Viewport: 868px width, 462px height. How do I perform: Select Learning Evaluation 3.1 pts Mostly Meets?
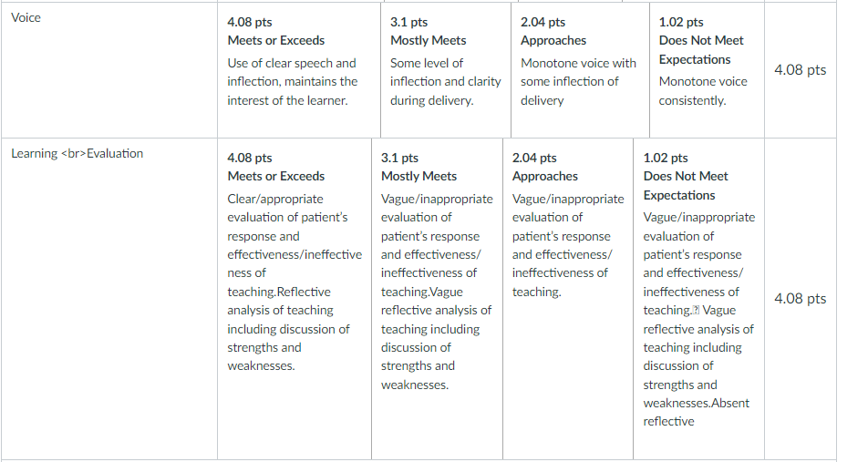[x=437, y=299]
